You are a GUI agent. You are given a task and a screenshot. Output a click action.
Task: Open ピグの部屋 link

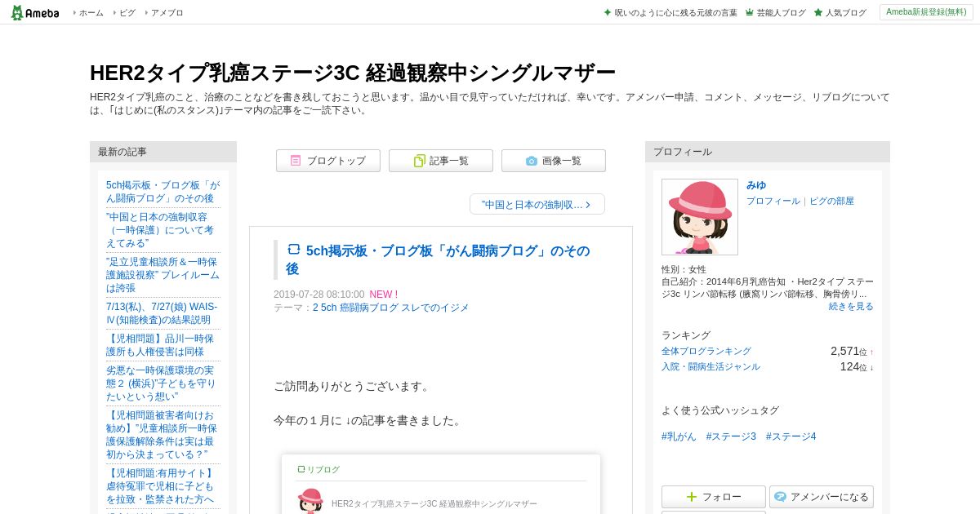(831, 201)
